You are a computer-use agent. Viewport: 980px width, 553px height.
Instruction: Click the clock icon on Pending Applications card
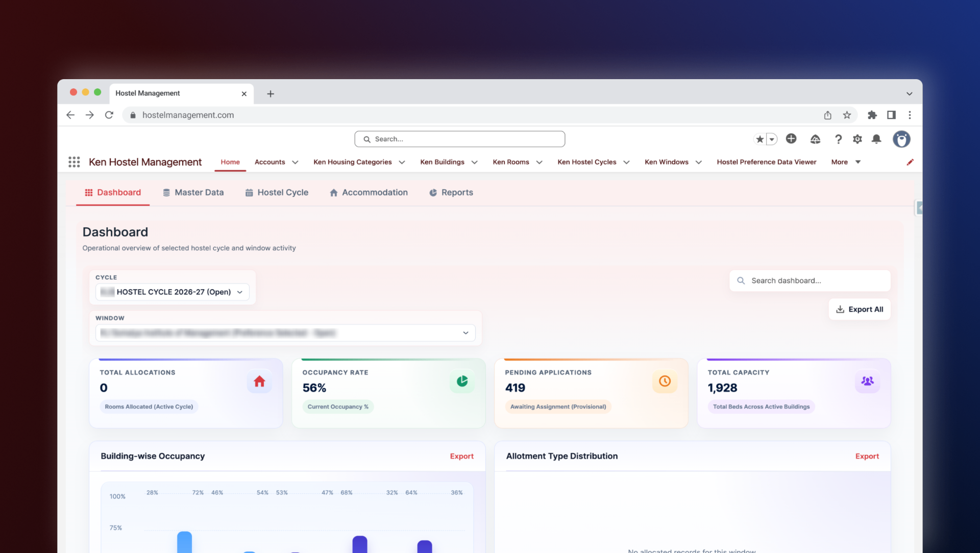pyautogui.click(x=665, y=381)
